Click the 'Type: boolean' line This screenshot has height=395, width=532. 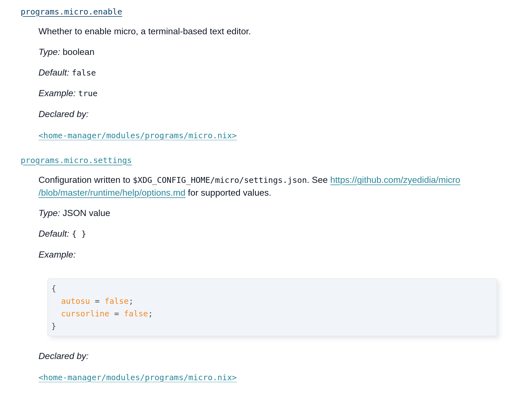(x=66, y=52)
